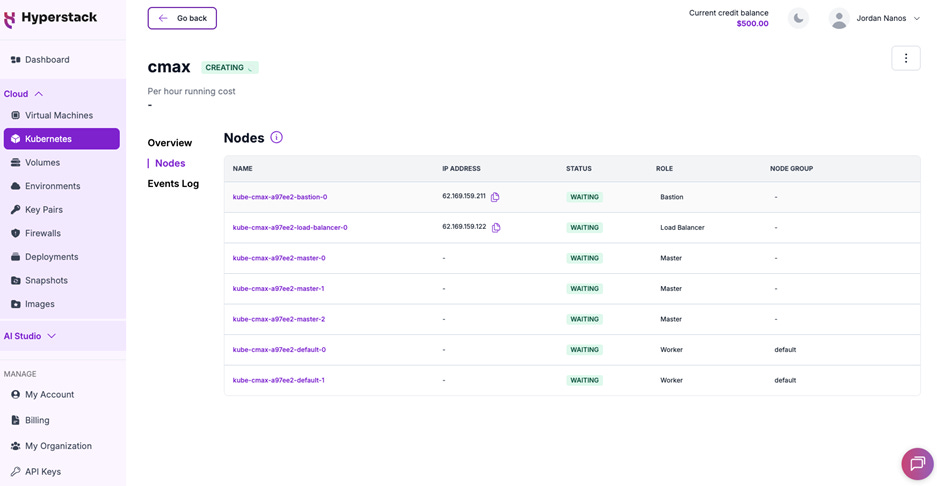Viewport: 937px width, 486px height.
Task: Open the three-dot cluster actions menu
Action: 906,58
